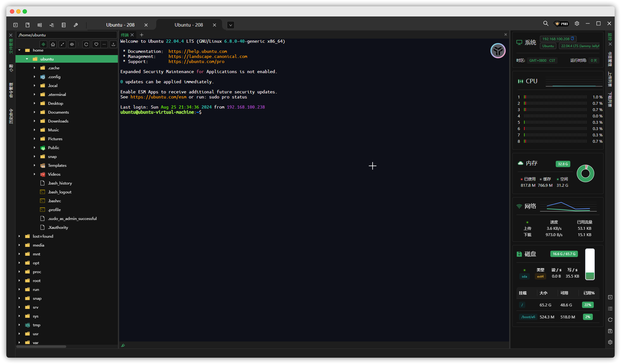Click the list icon in right sidebar bottom
The width and height of the screenshot is (621, 364).
pos(610,309)
